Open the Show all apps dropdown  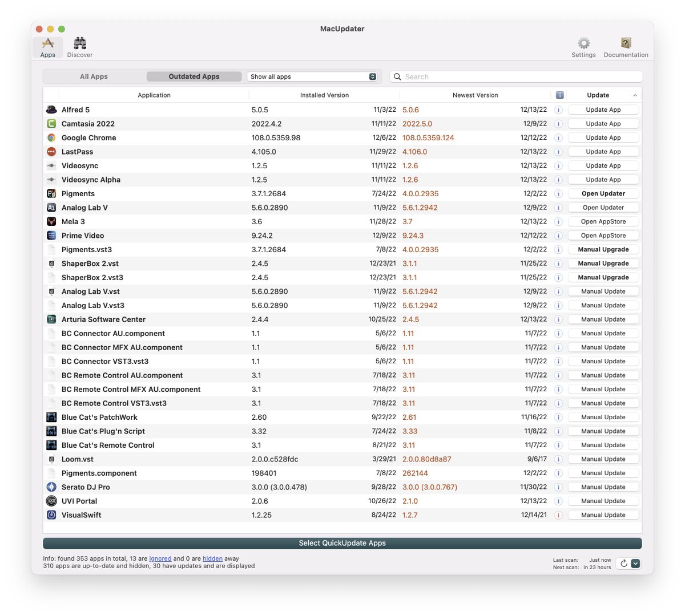(x=313, y=76)
